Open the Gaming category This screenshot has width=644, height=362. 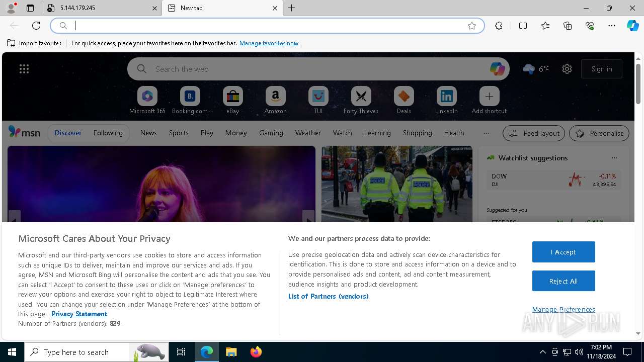(x=271, y=133)
